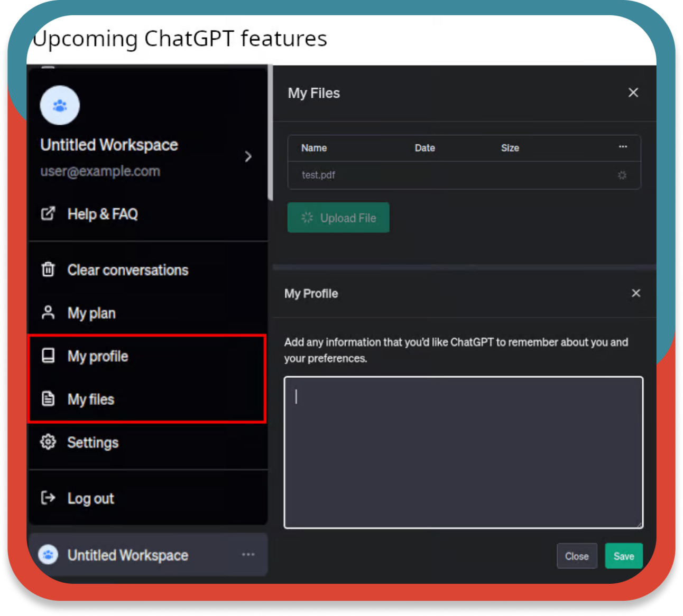Click the book icon beside My profile
The height and width of the screenshot is (616, 683).
(48, 356)
